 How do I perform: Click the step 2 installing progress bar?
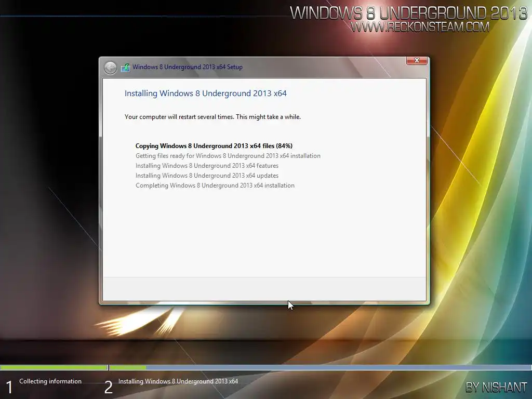point(320,367)
